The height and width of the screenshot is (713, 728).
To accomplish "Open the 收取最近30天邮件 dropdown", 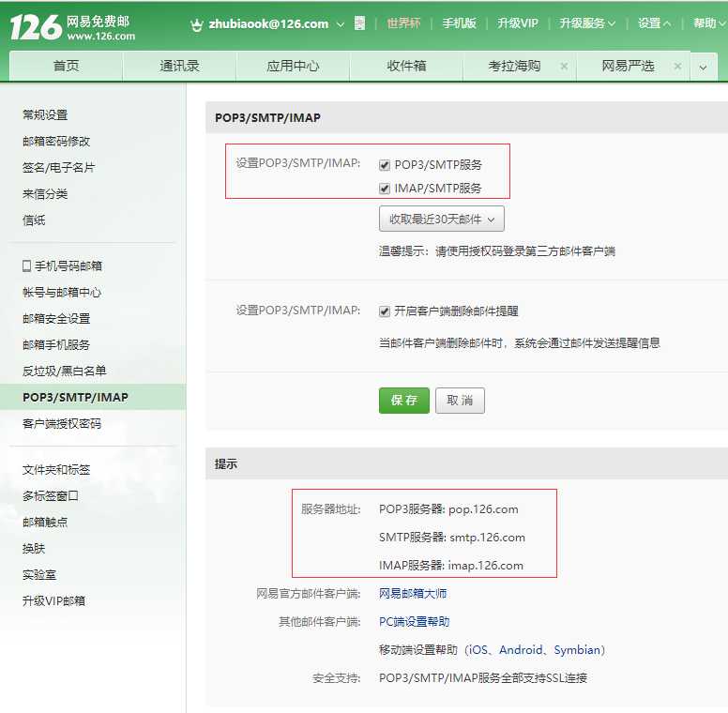I will [x=442, y=220].
